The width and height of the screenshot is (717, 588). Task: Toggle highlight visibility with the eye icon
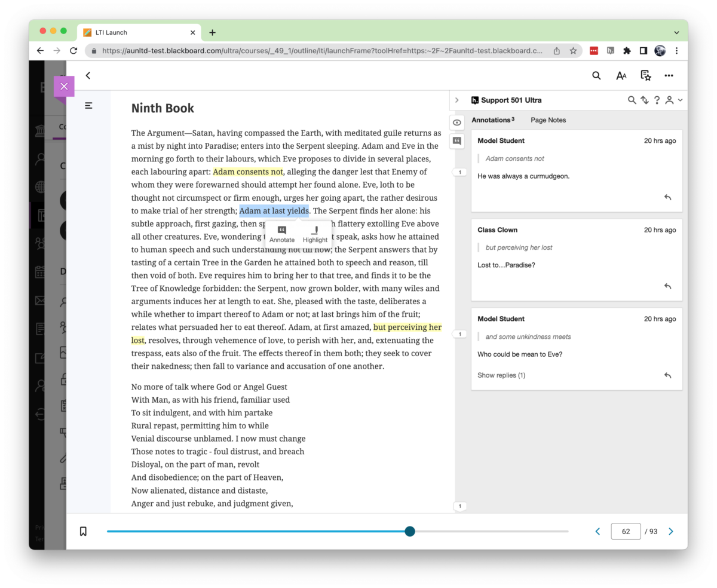[456, 122]
